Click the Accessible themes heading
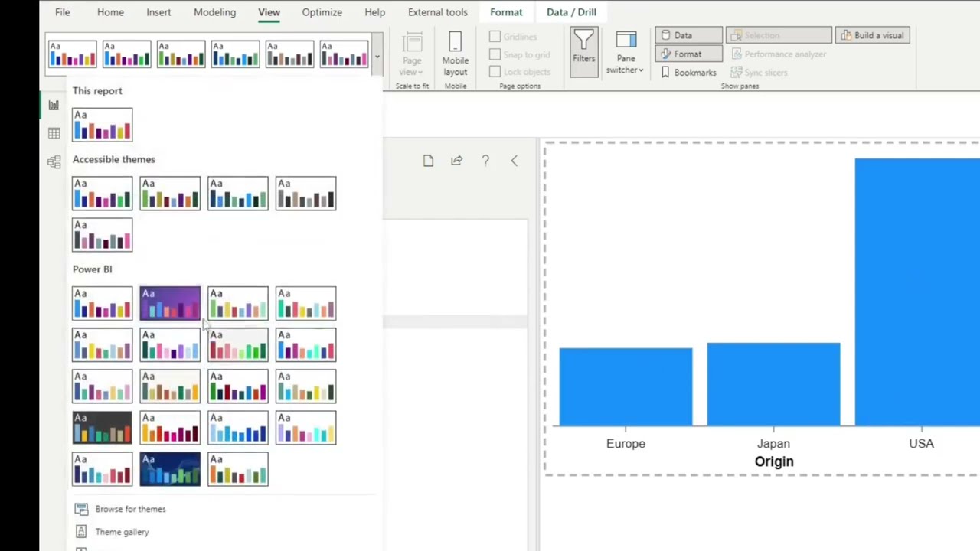 click(113, 159)
